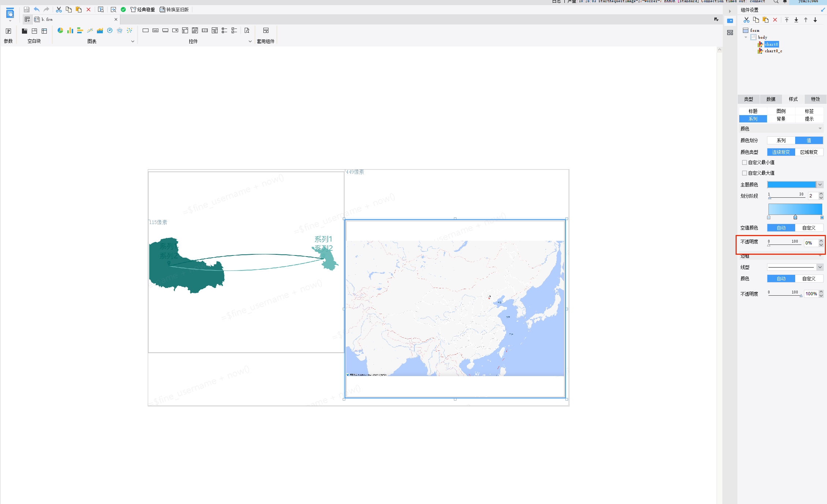Image resolution: width=827 pixels, height=504 pixels.
Task: Click the undo arrow icon
Action: pyautogui.click(x=37, y=10)
